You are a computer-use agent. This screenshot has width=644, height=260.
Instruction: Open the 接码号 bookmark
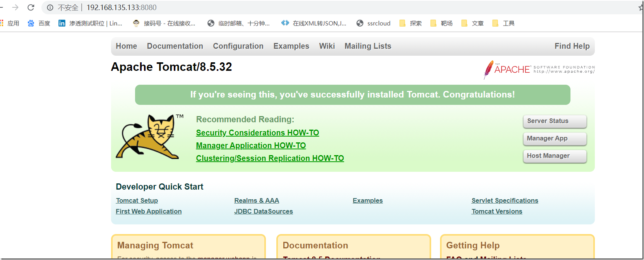[164, 23]
